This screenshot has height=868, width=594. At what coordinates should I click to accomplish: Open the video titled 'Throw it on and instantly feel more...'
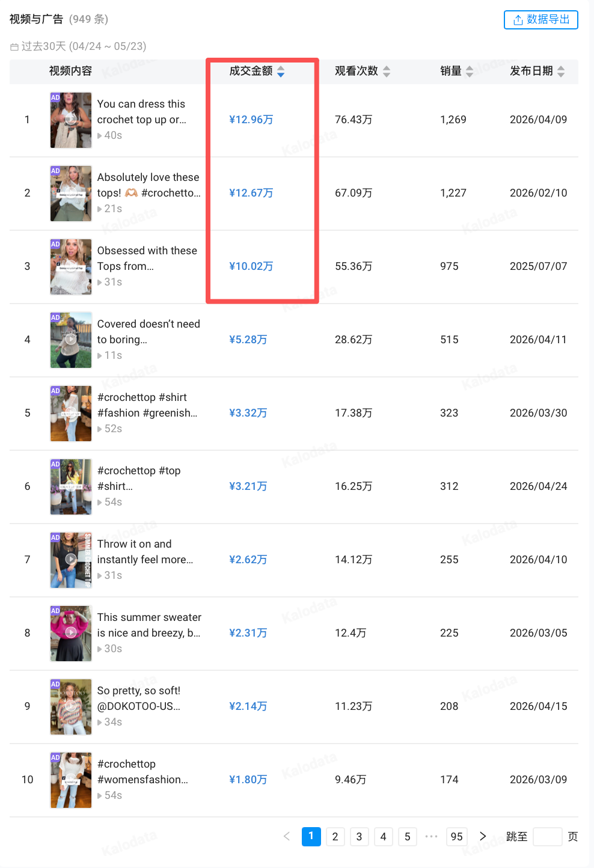click(x=145, y=552)
